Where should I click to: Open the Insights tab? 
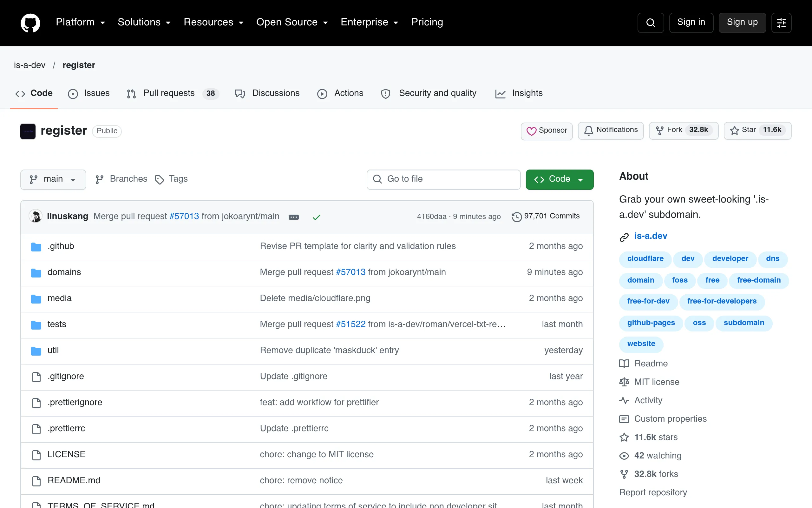pyautogui.click(x=519, y=93)
